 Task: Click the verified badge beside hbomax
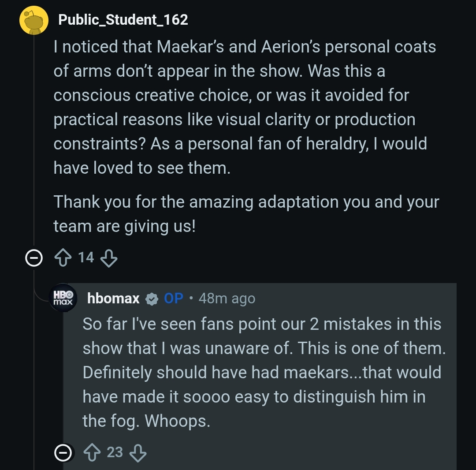coord(152,299)
